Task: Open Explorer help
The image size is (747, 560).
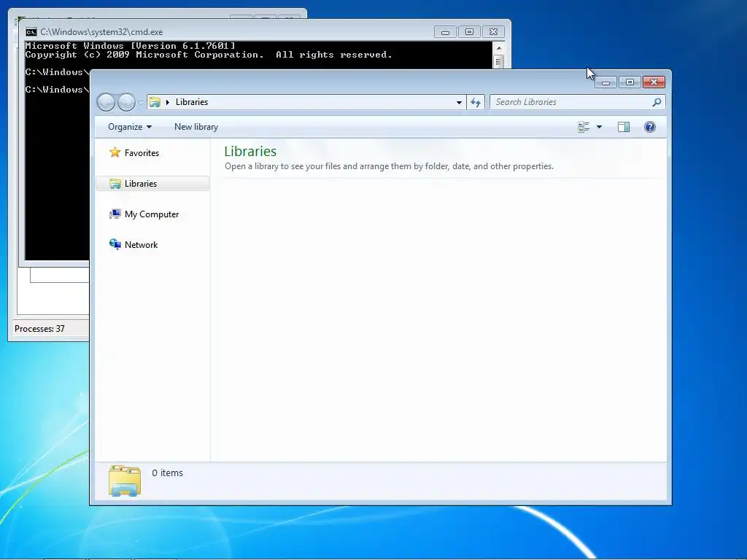Action: (x=650, y=127)
